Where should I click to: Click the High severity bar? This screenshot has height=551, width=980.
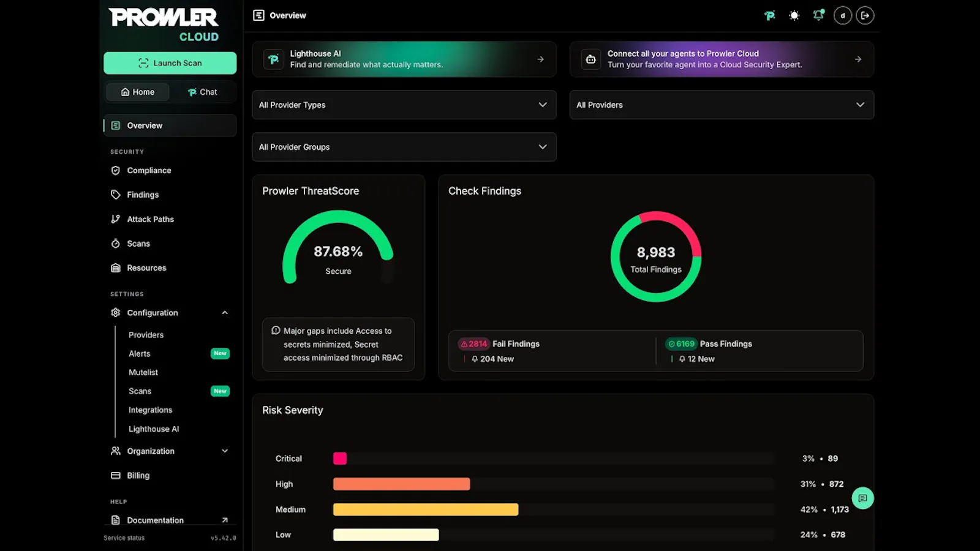pos(402,484)
